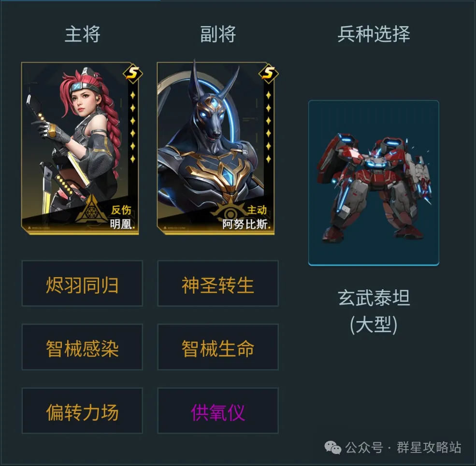Open the 兵种选择 header
This screenshot has width=476, height=466.
[374, 34]
